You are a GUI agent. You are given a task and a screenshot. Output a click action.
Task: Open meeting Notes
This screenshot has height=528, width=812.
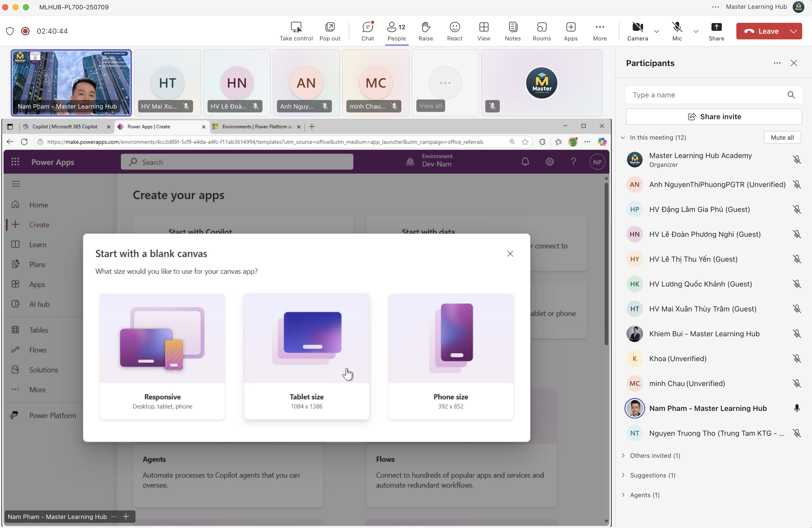[x=512, y=31]
